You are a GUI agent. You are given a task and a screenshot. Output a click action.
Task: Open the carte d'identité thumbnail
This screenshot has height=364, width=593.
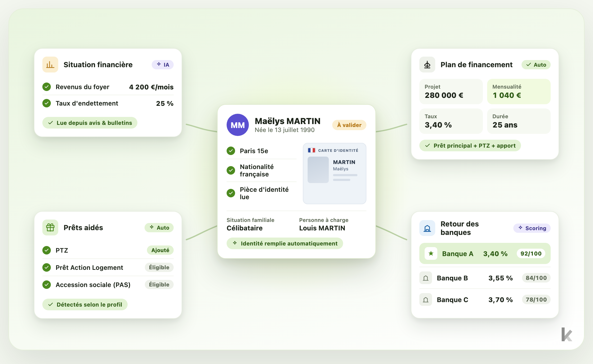pyautogui.click(x=335, y=174)
